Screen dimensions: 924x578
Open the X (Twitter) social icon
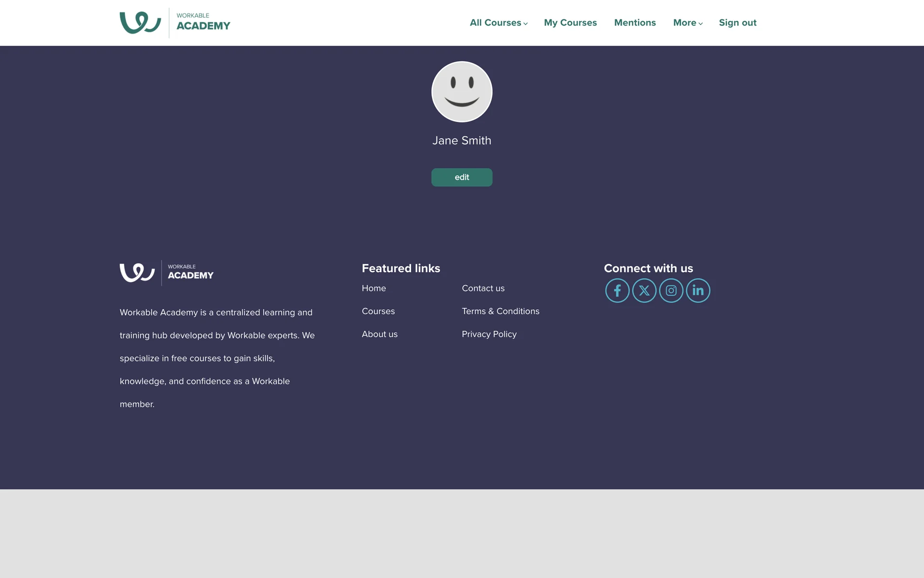644,290
